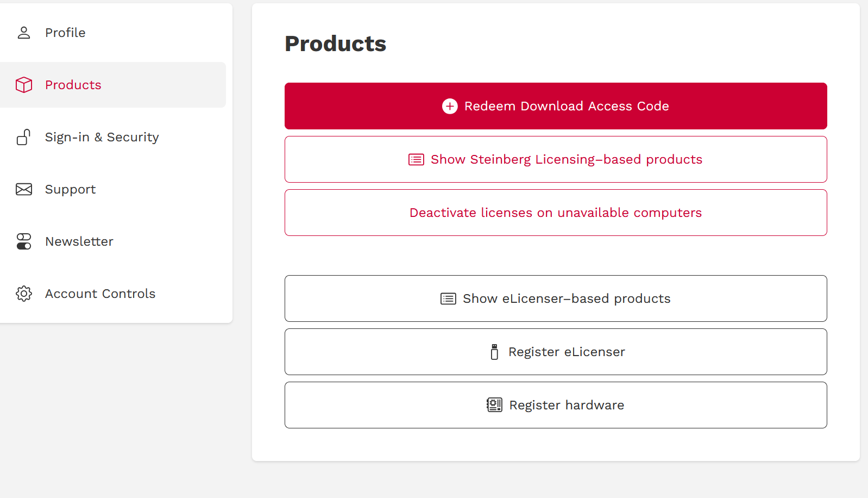This screenshot has height=498, width=868.
Task: Click the list icon beside eLicenser-based products
Action: pos(448,298)
